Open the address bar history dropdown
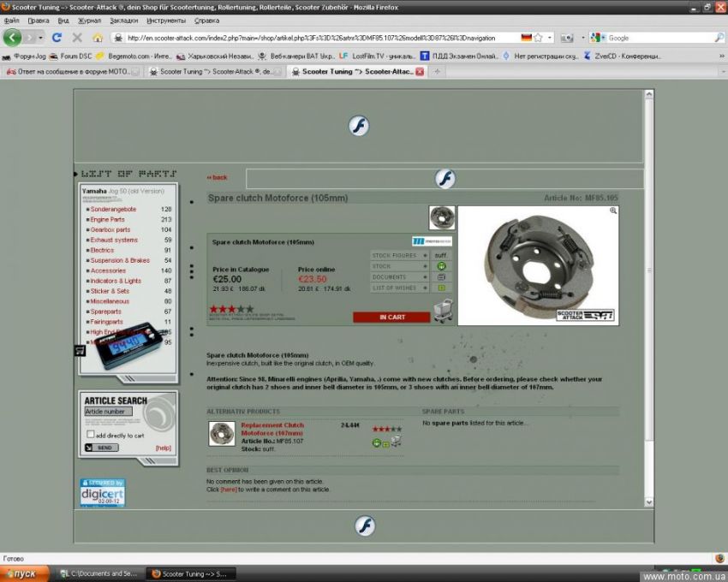 550,38
